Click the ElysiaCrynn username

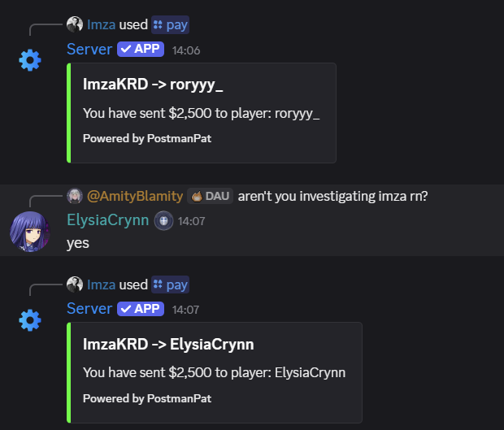pos(108,220)
